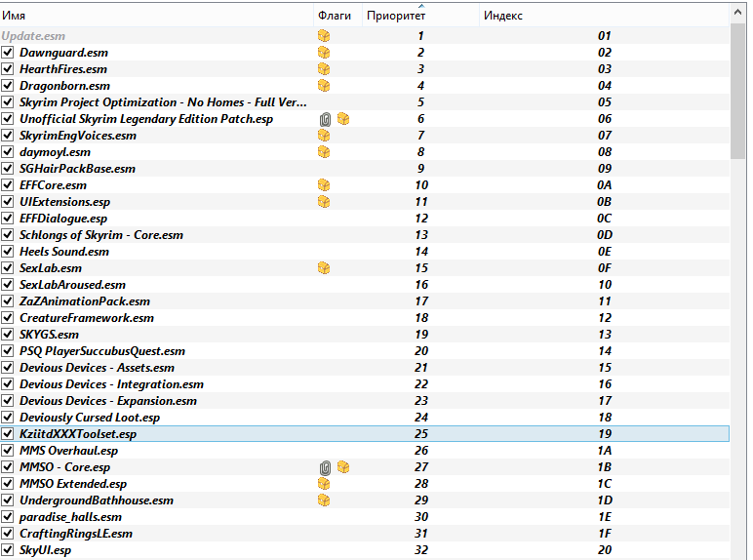Click index value 1A for MMS Overhaul.esp
The height and width of the screenshot is (560, 753).
click(605, 451)
